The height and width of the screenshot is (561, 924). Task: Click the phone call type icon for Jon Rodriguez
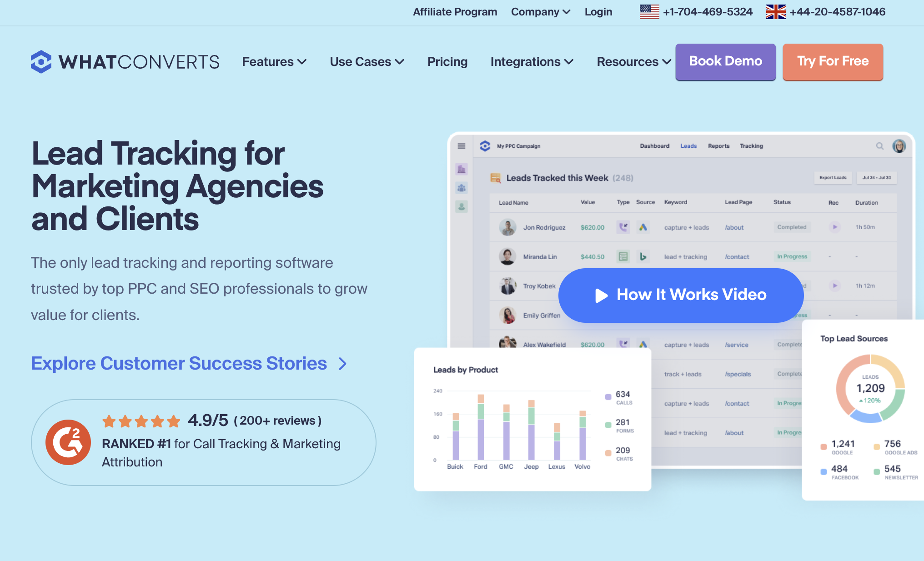pos(623,227)
